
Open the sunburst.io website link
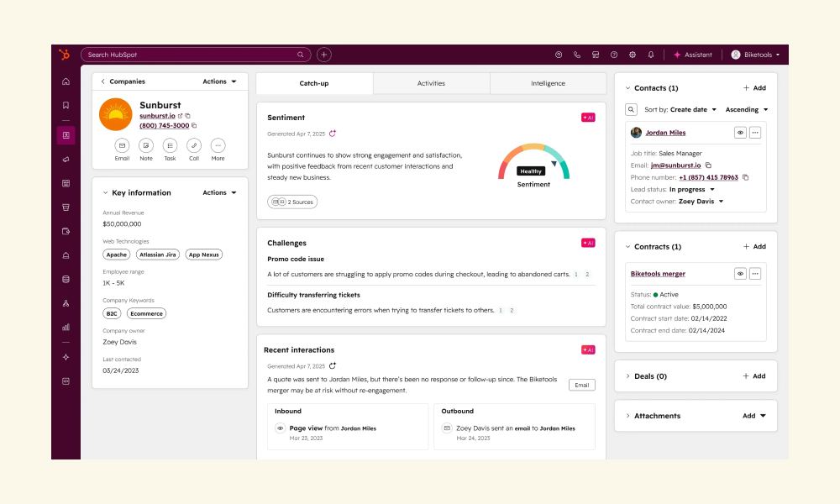157,116
